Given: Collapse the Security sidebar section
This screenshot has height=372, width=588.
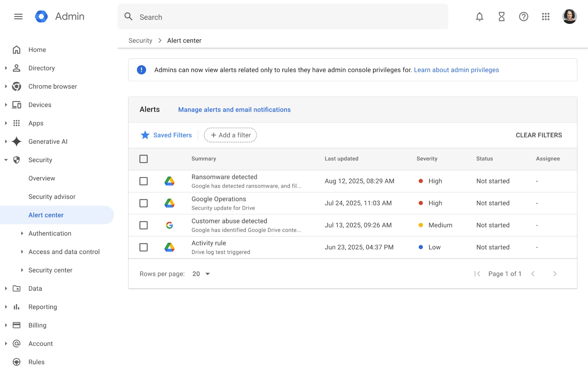Looking at the screenshot, I should (x=6, y=160).
